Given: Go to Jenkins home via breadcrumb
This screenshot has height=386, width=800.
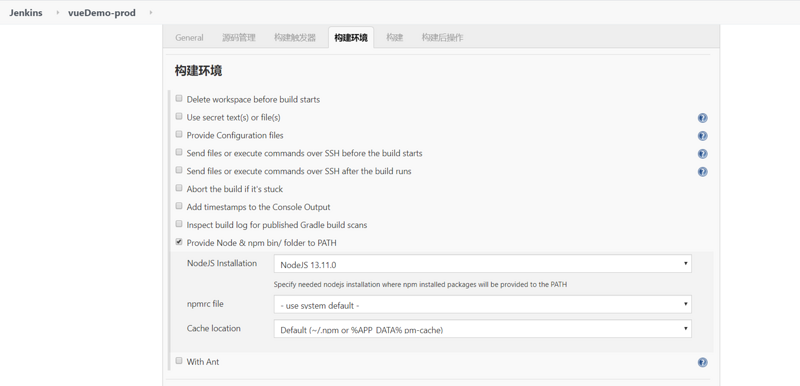Looking at the screenshot, I should (26, 13).
